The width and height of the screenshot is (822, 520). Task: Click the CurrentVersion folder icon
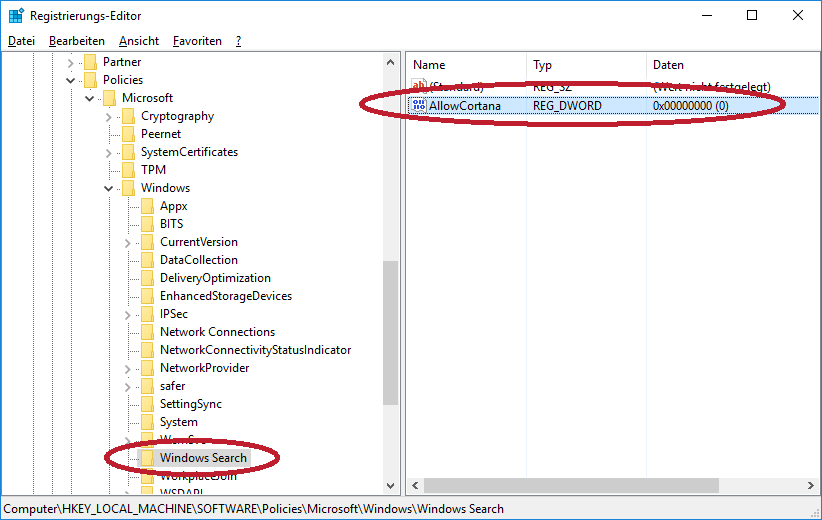(147, 242)
